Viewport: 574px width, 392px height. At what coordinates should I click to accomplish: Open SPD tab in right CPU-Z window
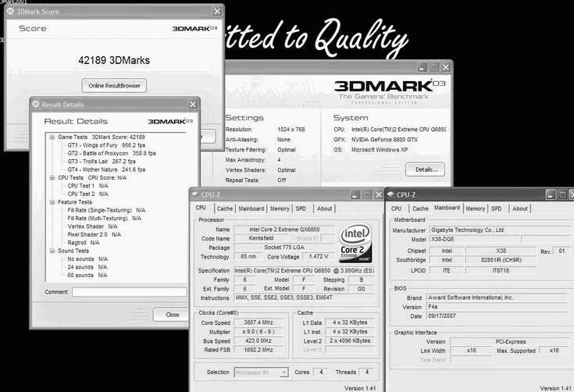(x=497, y=208)
